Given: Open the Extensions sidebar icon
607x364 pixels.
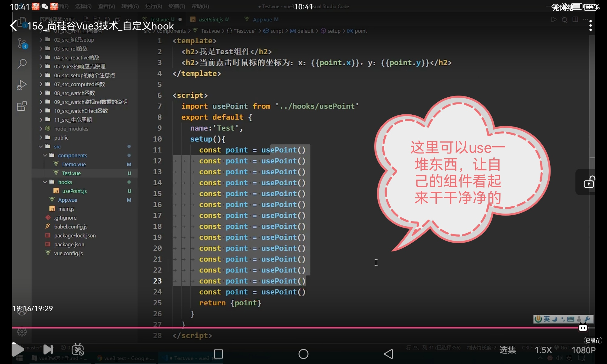Looking at the screenshot, I should [x=22, y=106].
